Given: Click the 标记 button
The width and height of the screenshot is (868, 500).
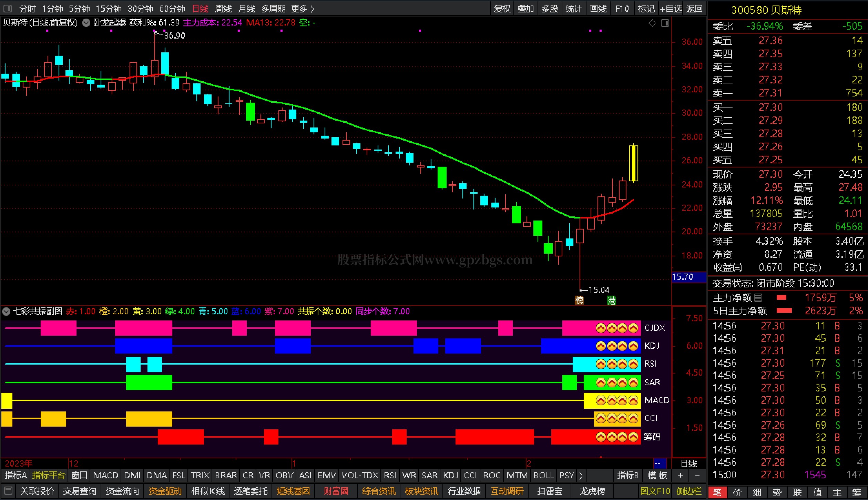Looking at the screenshot, I should [646, 9].
